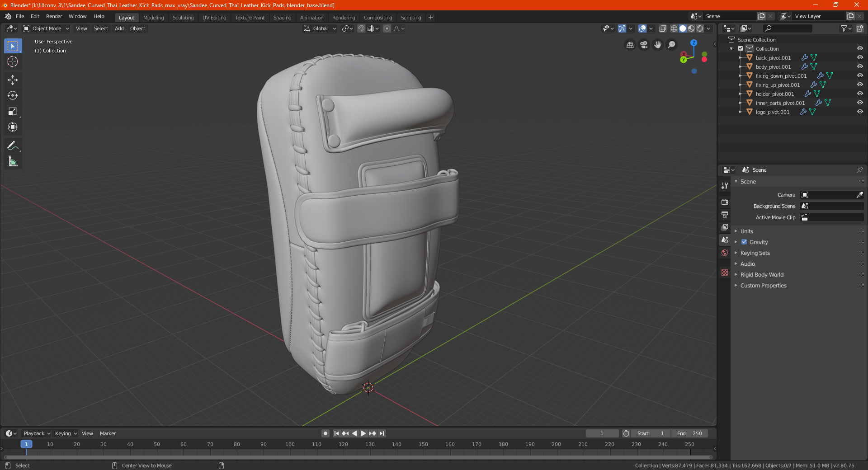The image size is (868, 470).
Task: Open the Render menu
Action: coord(54,16)
